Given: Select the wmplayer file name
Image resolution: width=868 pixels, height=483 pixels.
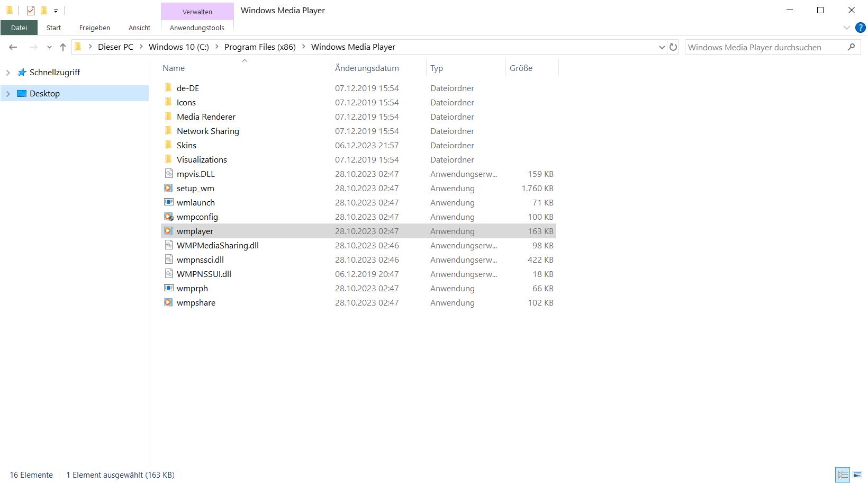Looking at the screenshot, I should pyautogui.click(x=195, y=231).
